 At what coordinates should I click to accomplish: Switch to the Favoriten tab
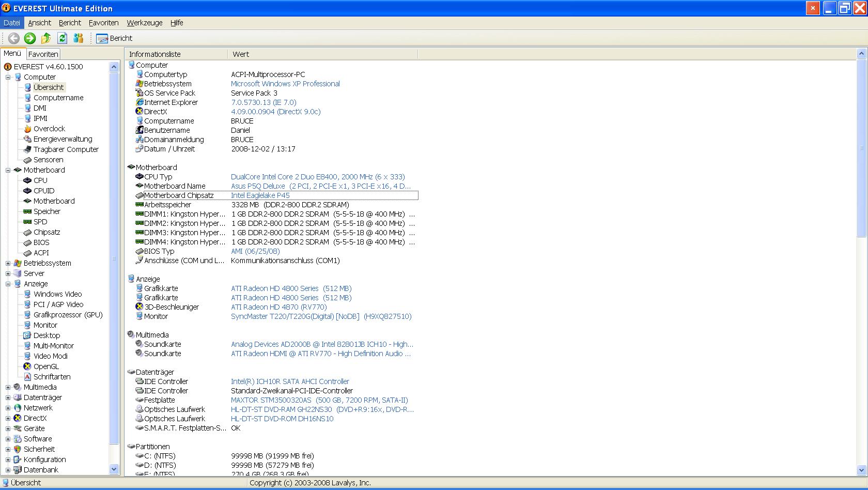coord(43,54)
